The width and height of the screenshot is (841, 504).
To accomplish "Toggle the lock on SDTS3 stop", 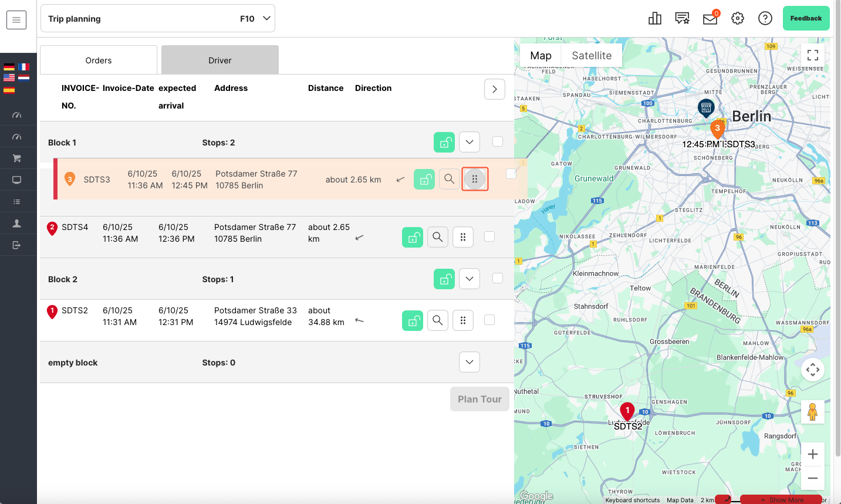I will [x=424, y=179].
